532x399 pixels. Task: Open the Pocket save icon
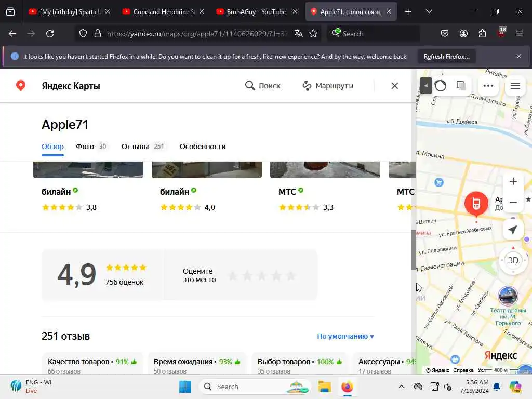click(x=445, y=33)
